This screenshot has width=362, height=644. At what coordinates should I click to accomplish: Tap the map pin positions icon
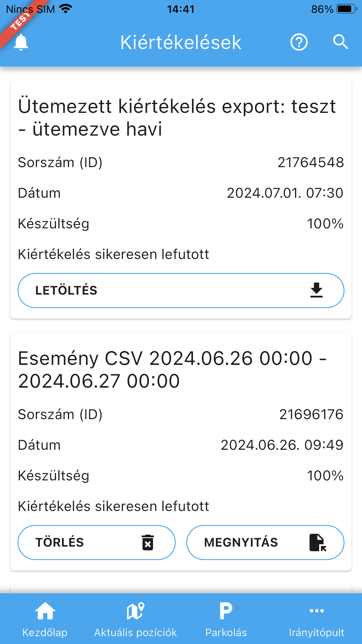point(136,611)
